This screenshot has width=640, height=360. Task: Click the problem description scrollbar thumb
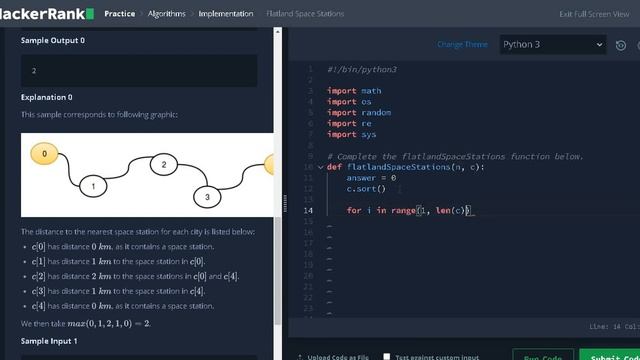tap(278, 270)
